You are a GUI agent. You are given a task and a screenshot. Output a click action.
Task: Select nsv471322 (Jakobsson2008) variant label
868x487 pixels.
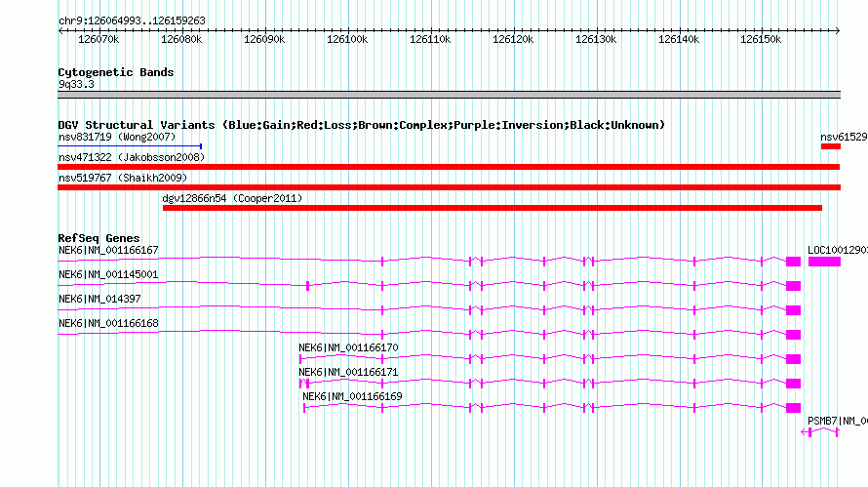[x=132, y=157]
